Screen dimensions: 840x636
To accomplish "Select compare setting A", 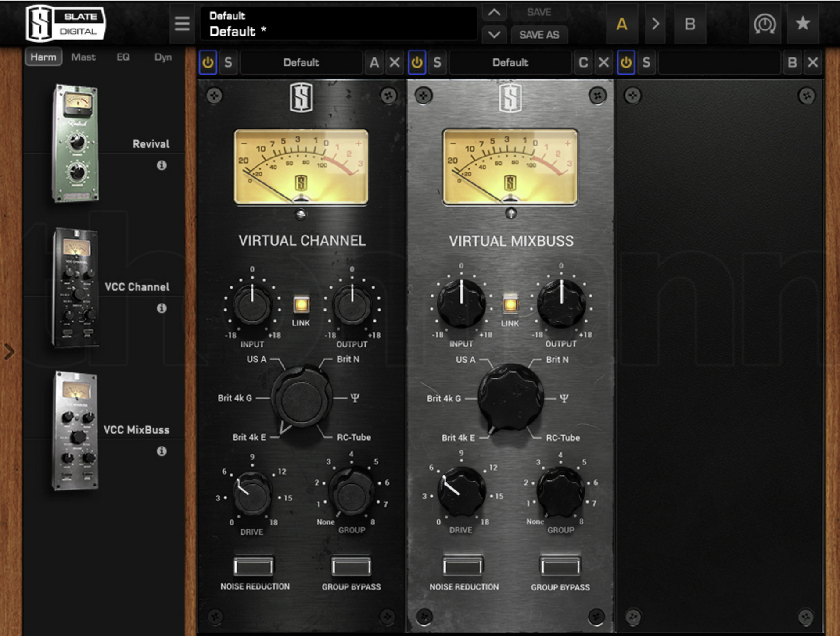I will (621, 24).
